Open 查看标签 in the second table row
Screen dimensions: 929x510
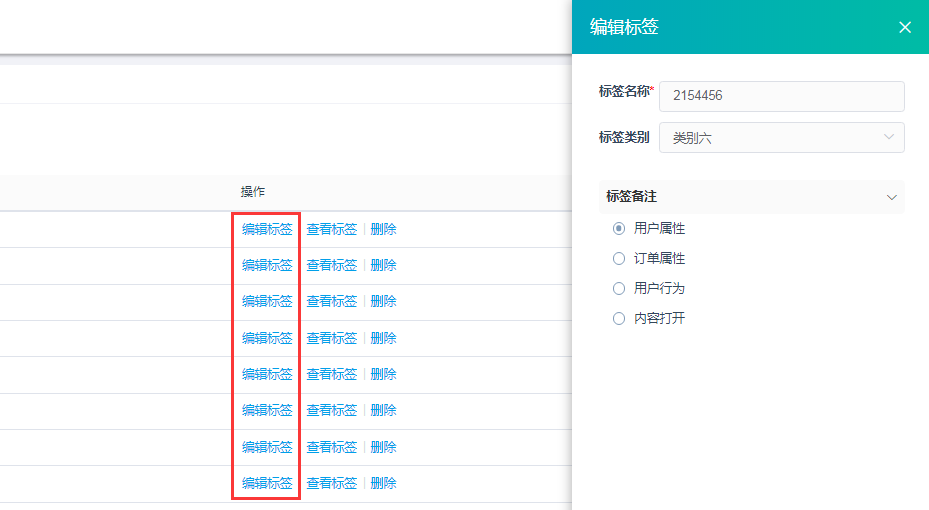[331, 265]
